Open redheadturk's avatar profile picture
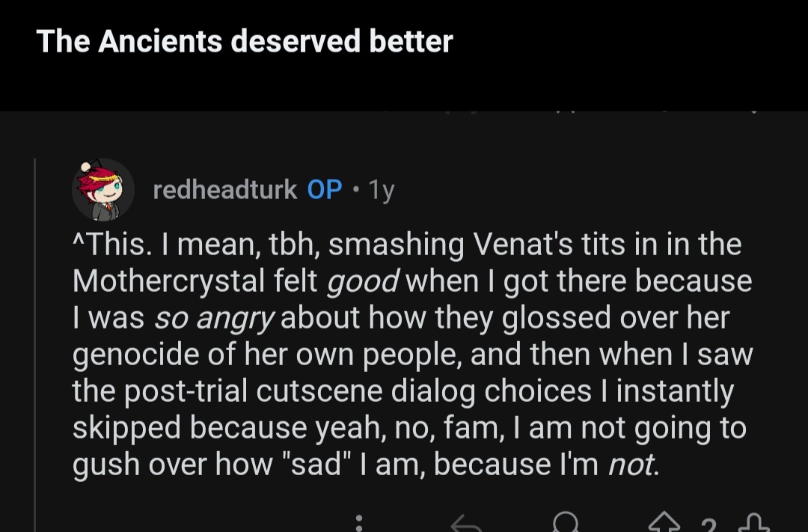The image size is (808, 532). [103, 189]
